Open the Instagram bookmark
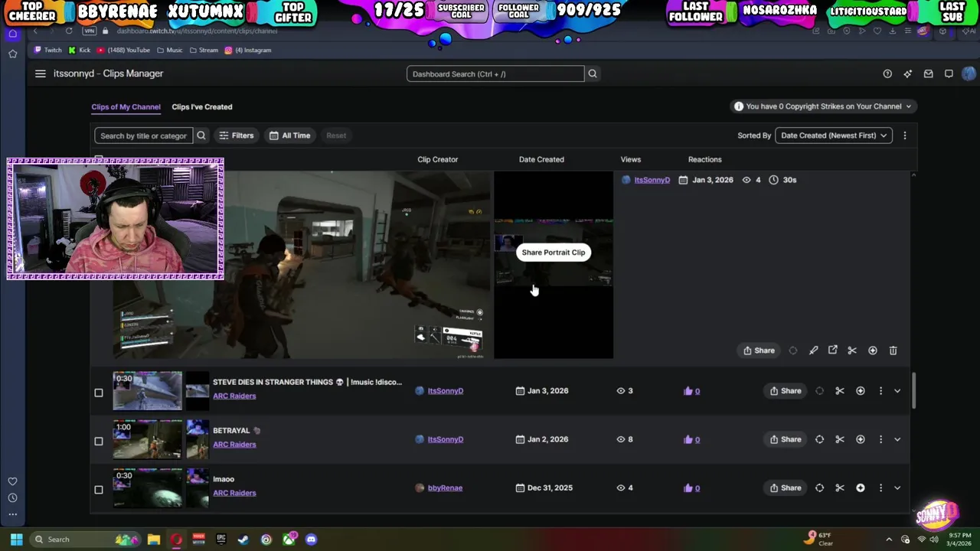The height and width of the screenshot is (551, 980). click(248, 51)
